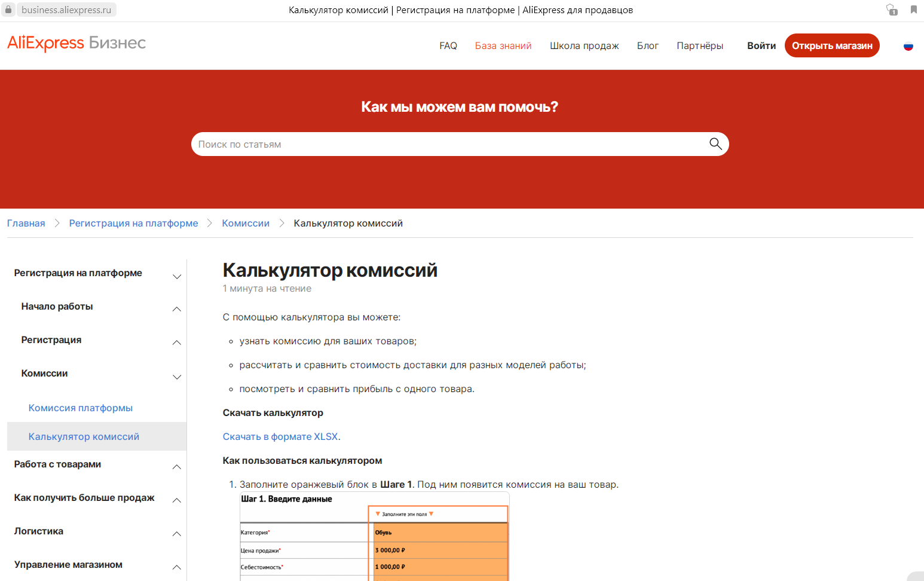Expand Управление магазином section chevron
Image resolution: width=924 pixels, height=581 pixels.
point(177,567)
